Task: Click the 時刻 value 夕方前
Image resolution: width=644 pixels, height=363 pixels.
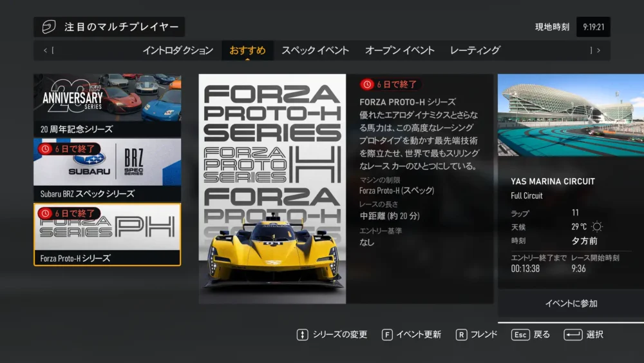Action: [x=585, y=241]
